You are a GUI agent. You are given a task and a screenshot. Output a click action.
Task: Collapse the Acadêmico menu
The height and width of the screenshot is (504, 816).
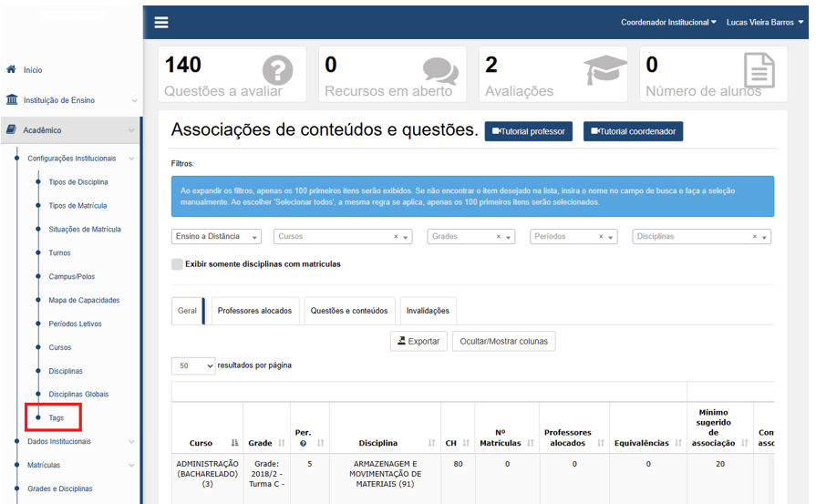tap(131, 130)
